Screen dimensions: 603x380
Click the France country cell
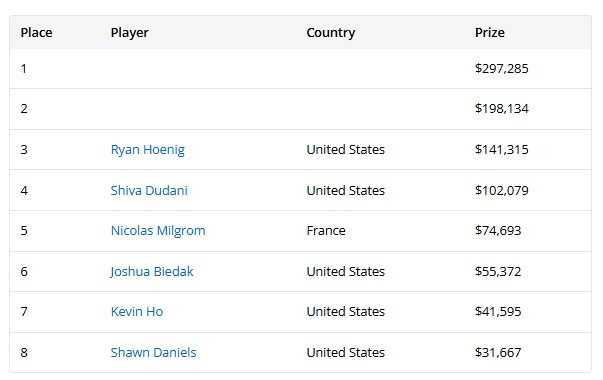326,230
